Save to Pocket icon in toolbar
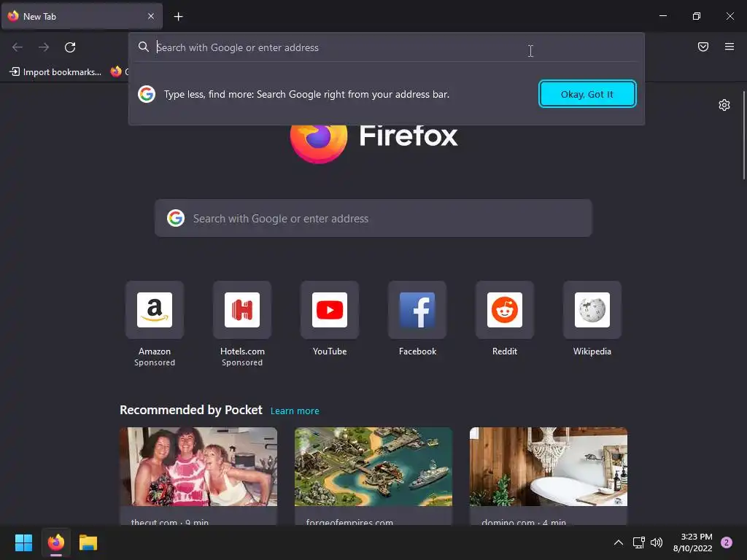The height and width of the screenshot is (560, 747). tap(703, 47)
